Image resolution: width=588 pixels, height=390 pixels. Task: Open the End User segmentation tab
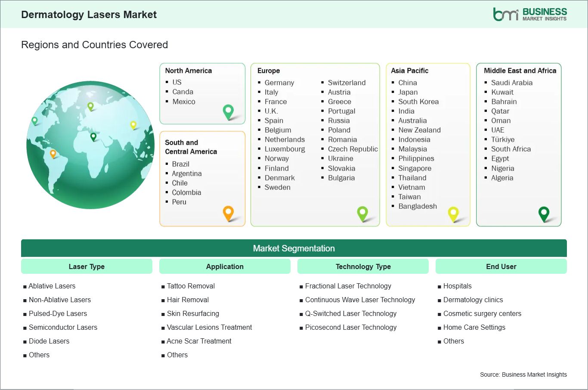click(501, 266)
